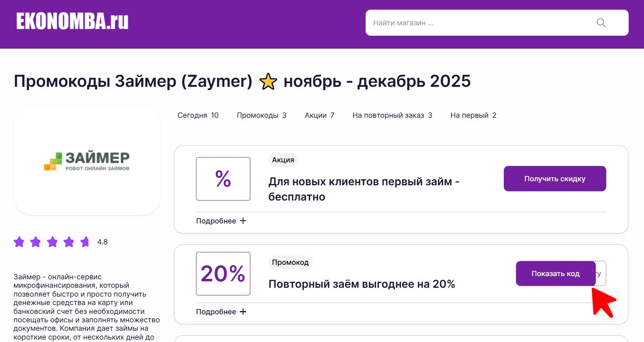
Task: Click the % icon on the free loan offer
Action: [223, 178]
